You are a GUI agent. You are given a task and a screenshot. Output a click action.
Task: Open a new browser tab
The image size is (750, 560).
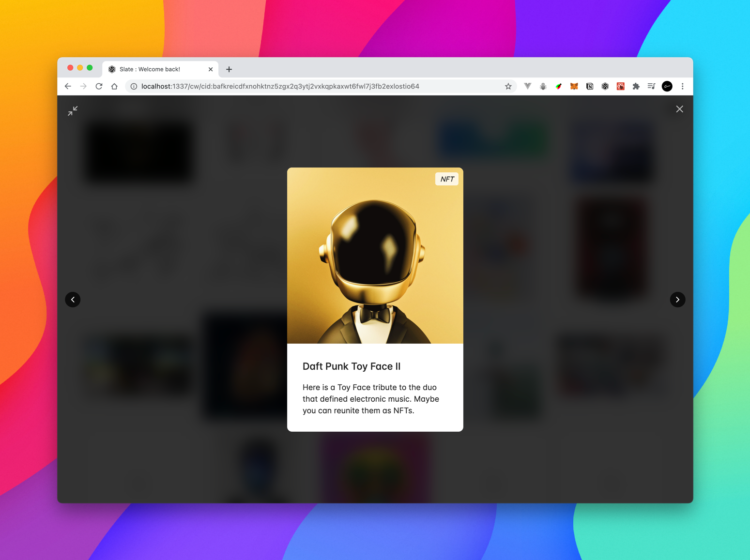[x=229, y=69]
